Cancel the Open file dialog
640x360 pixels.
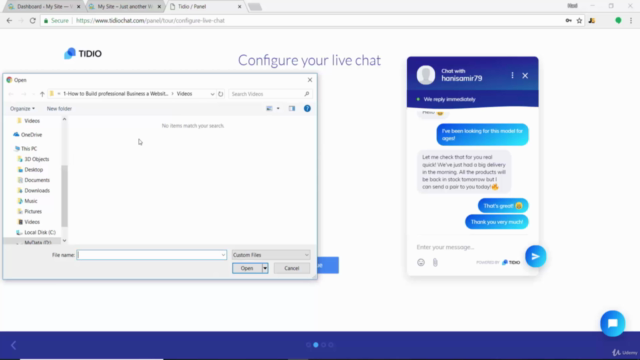click(292, 268)
